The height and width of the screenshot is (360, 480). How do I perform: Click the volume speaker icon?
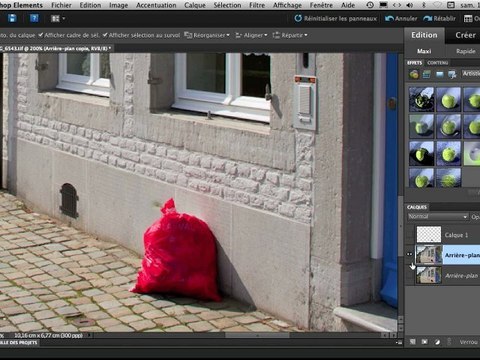click(410, 5)
